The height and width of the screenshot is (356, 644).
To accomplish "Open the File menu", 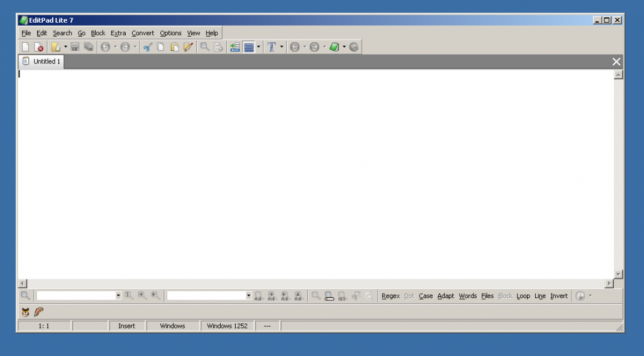I will [x=26, y=33].
